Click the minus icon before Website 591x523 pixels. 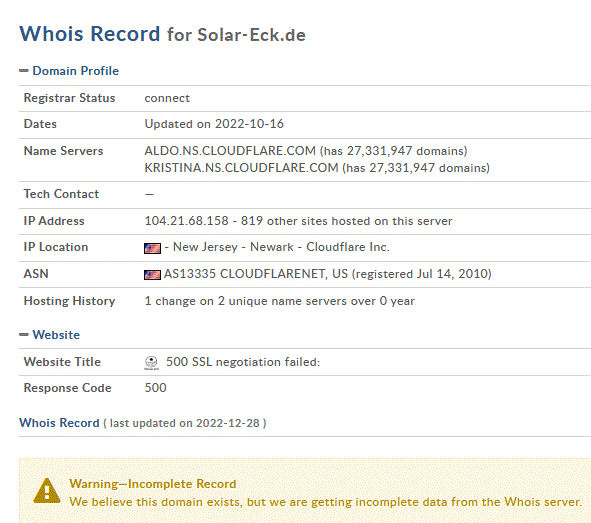[24, 335]
